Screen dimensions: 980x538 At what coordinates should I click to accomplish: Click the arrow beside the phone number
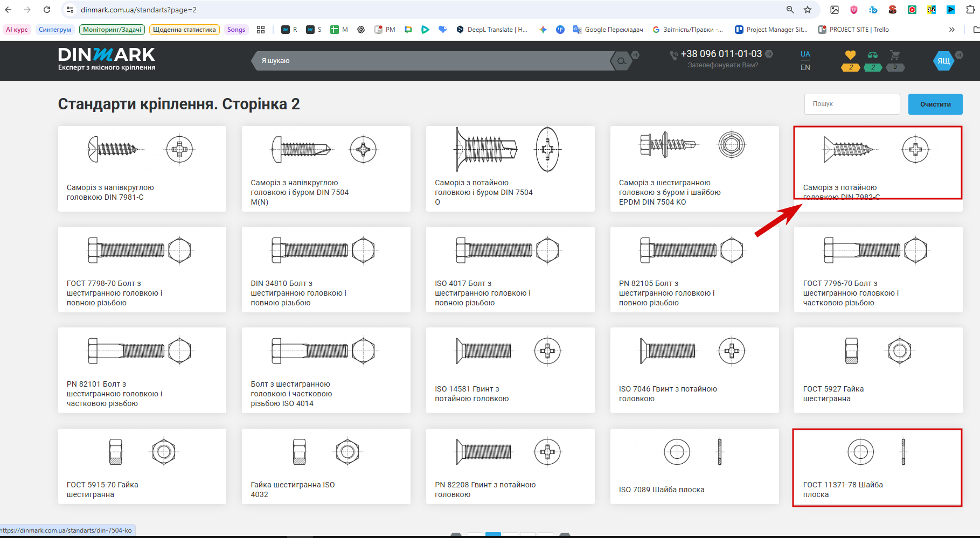tap(769, 54)
